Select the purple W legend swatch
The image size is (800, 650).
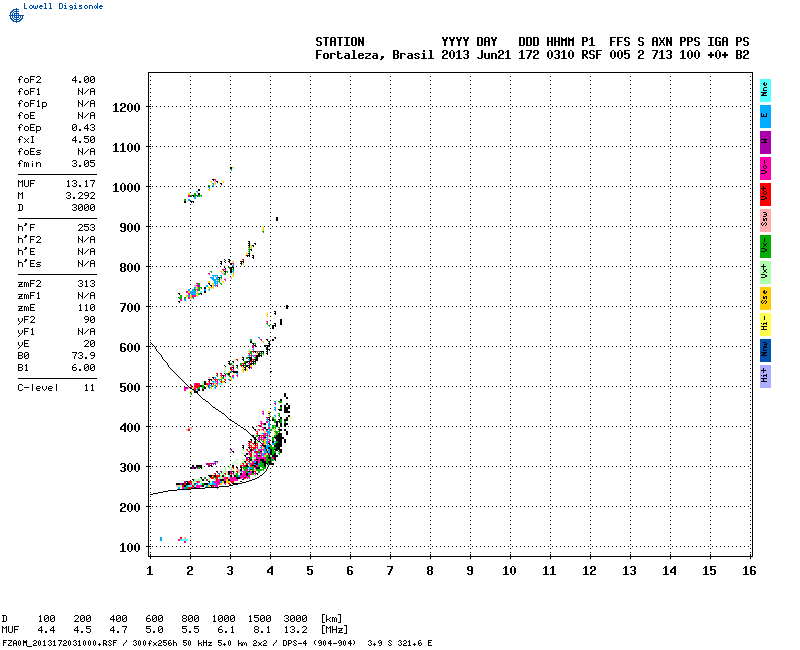coord(765,142)
